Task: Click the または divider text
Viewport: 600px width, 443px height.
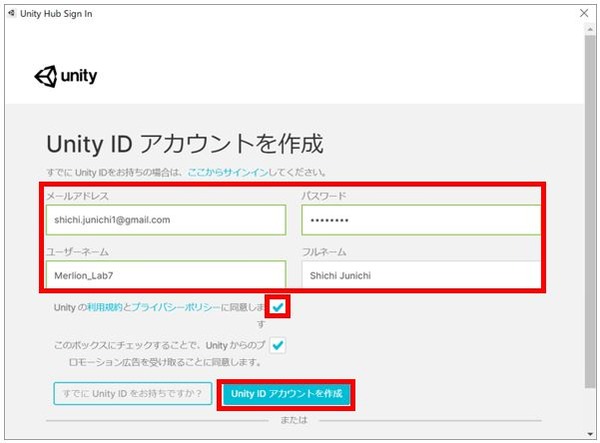Action: pyautogui.click(x=293, y=420)
